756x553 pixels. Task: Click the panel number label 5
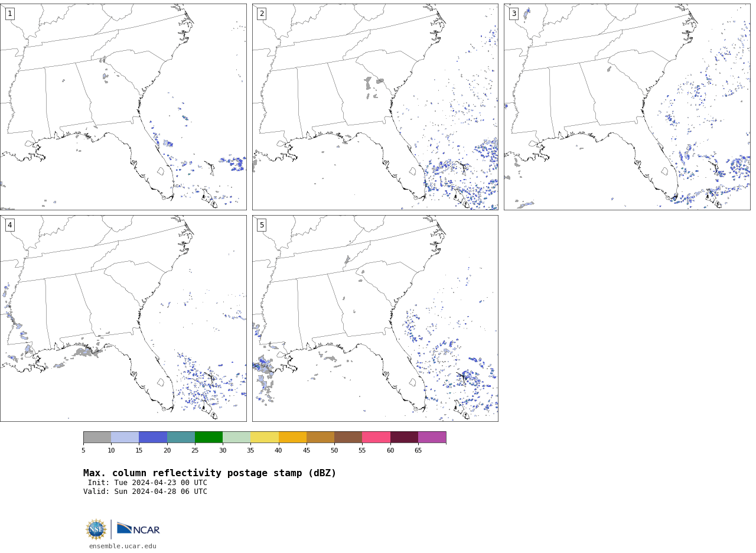coord(262,225)
